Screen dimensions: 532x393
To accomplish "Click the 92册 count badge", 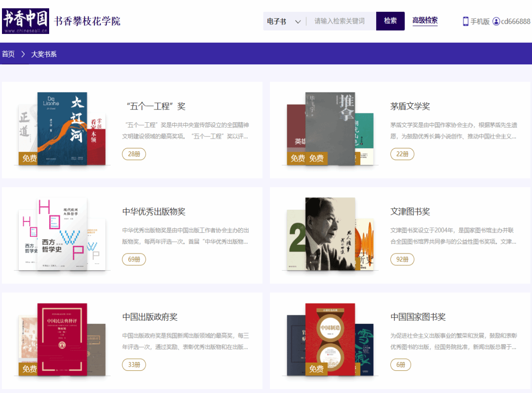I will [x=402, y=259].
